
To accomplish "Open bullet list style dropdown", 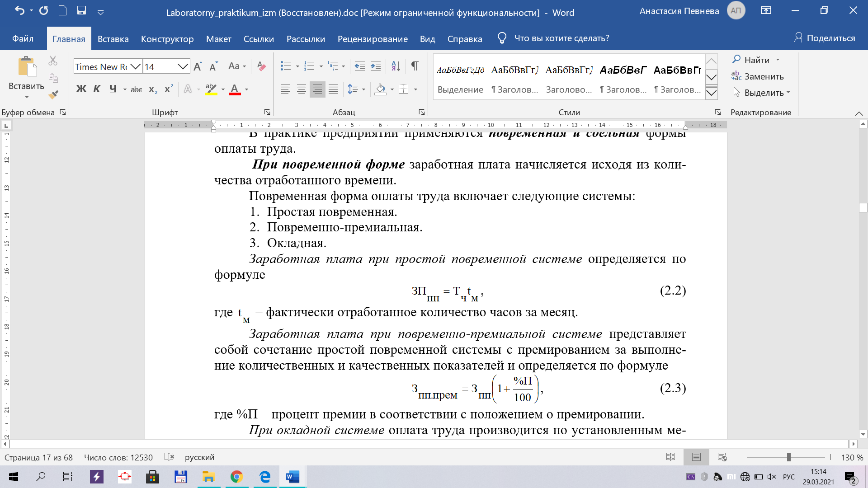I will tap(297, 66).
